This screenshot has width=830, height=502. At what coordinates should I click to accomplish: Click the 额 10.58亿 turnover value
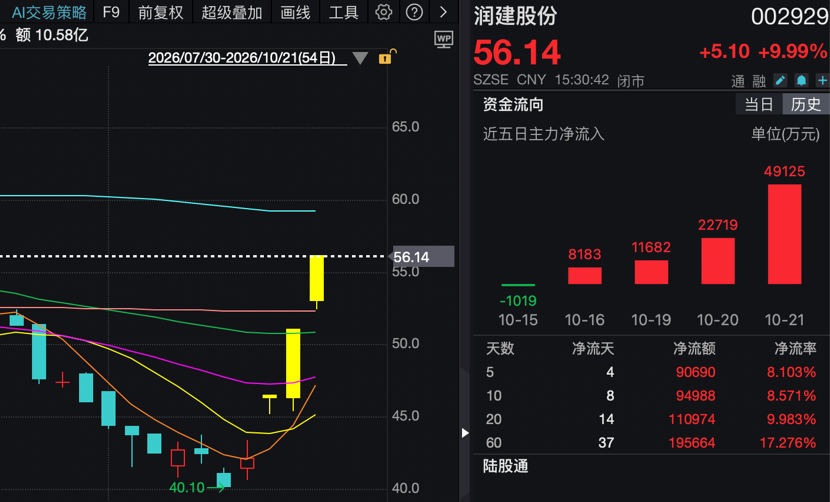pos(51,35)
